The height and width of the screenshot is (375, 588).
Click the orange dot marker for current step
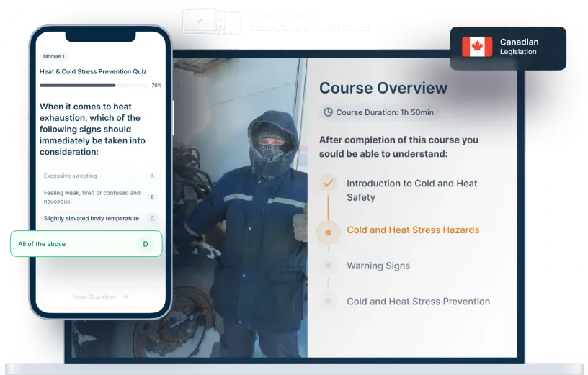pyautogui.click(x=328, y=232)
